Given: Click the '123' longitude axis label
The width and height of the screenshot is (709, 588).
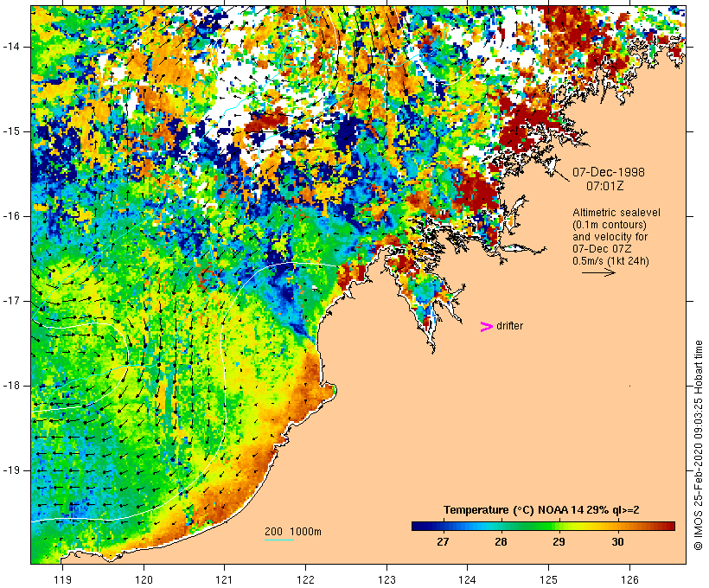Looking at the screenshot, I should pos(386,579).
